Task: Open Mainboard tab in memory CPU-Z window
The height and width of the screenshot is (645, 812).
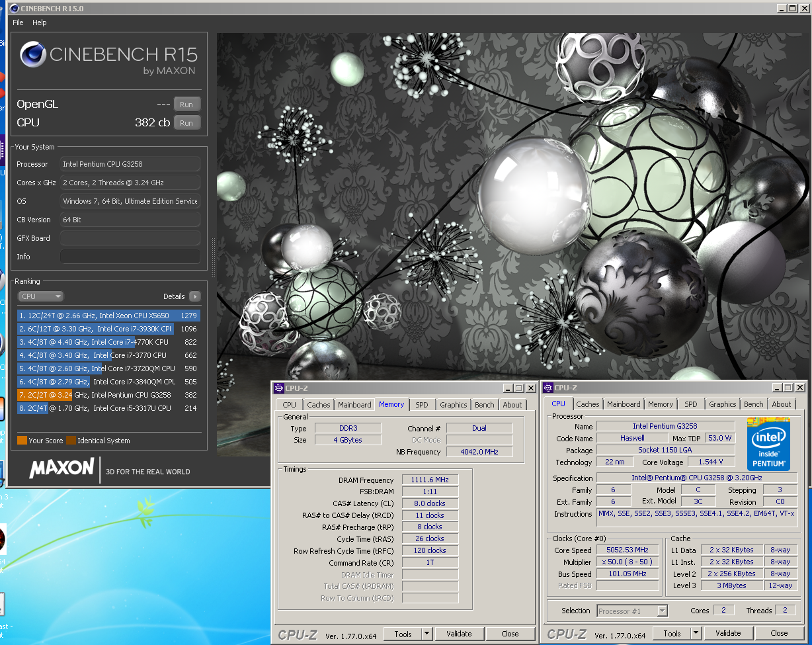Action: (x=354, y=405)
